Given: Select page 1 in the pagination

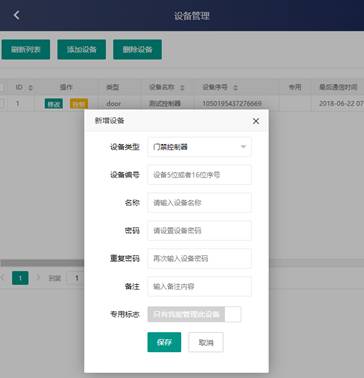Looking at the screenshot, I should [20, 278].
